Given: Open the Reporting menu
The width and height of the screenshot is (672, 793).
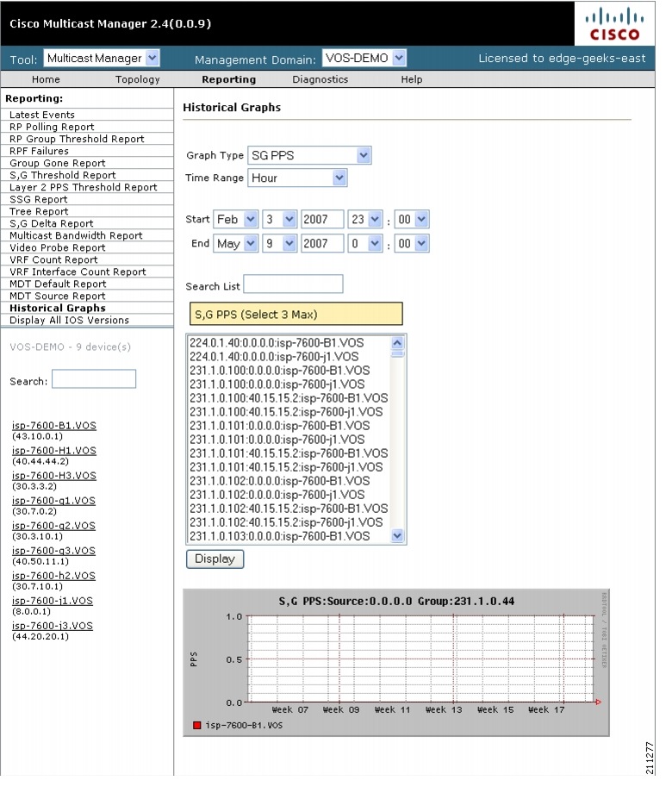Looking at the screenshot, I should click(x=228, y=79).
